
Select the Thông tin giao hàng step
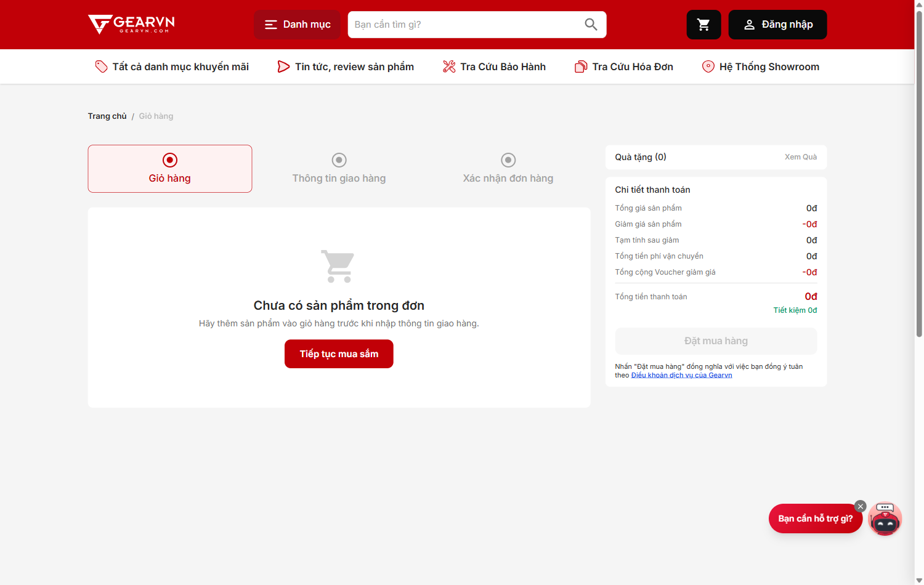pyautogui.click(x=339, y=169)
